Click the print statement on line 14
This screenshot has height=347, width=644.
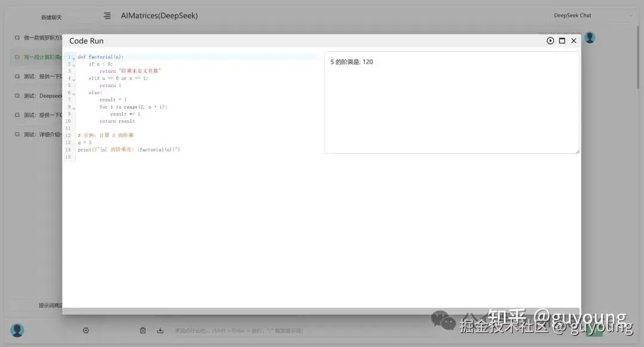129,150
